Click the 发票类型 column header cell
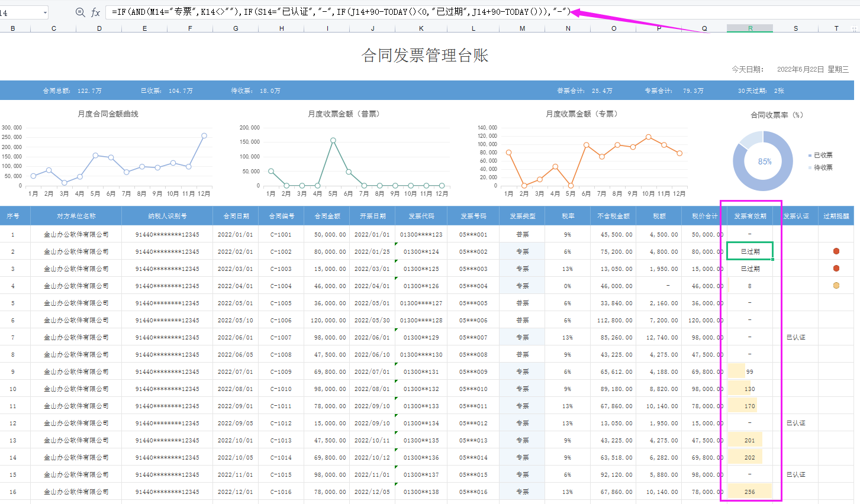This screenshot has width=860, height=504. [x=521, y=216]
